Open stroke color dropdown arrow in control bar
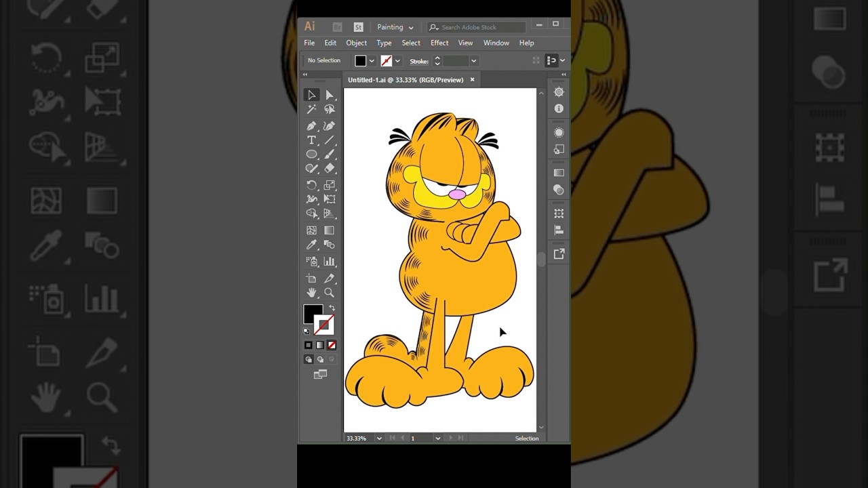 (397, 61)
